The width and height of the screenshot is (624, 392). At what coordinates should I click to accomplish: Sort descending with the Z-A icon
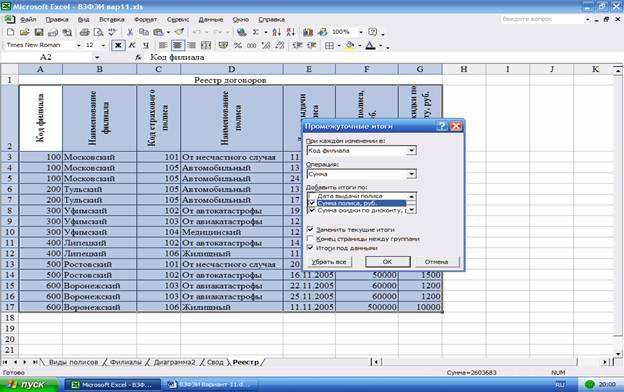(x=291, y=32)
